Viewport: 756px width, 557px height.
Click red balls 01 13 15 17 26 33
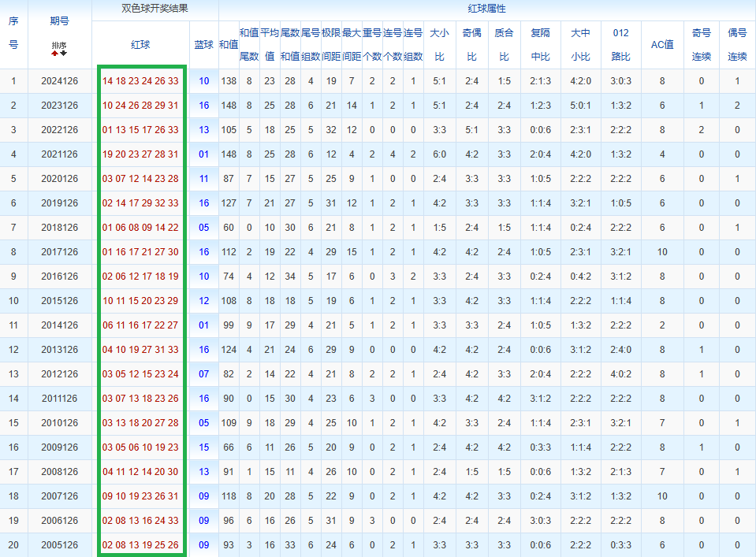coord(140,130)
